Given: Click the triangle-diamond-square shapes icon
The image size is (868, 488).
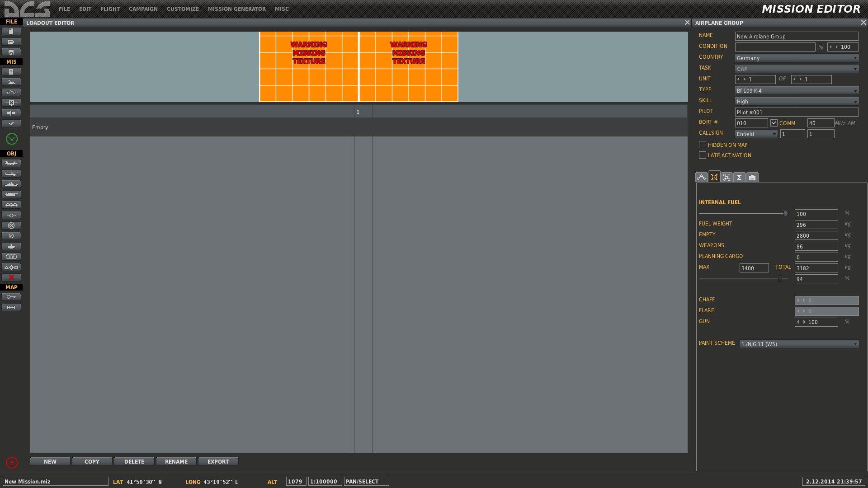Looking at the screenshot, I should tap(11, 267).
